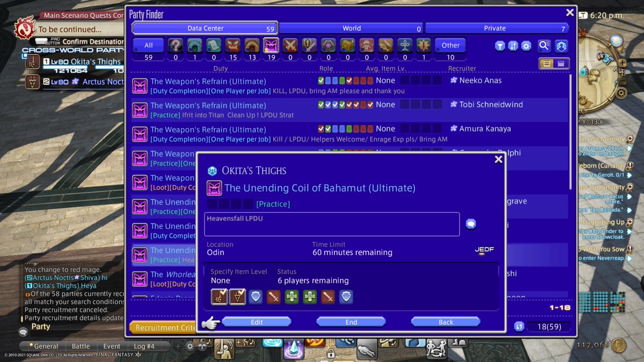Click the gil currency coin icon
The height and width of the screenshot is (362, 644).
coord(619,345)
